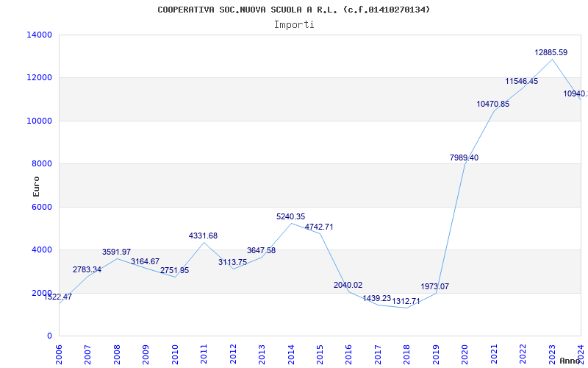Select the 10000 y-axis label

(40, 121)
